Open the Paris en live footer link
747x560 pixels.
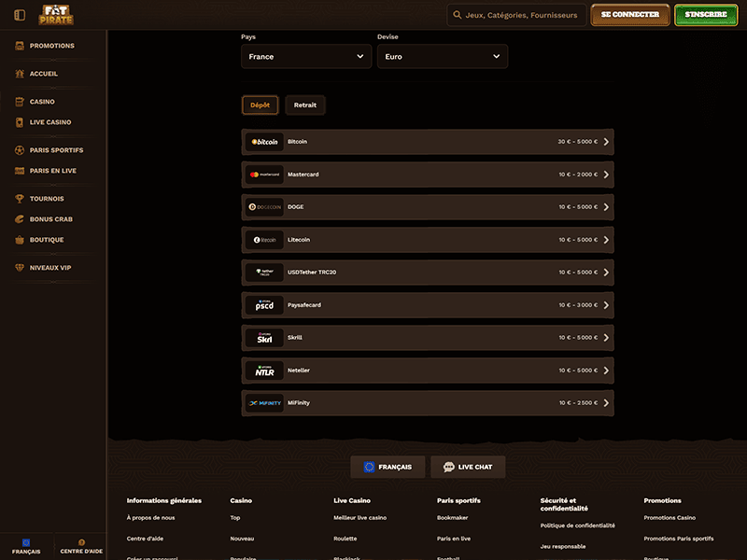[454, 539]
